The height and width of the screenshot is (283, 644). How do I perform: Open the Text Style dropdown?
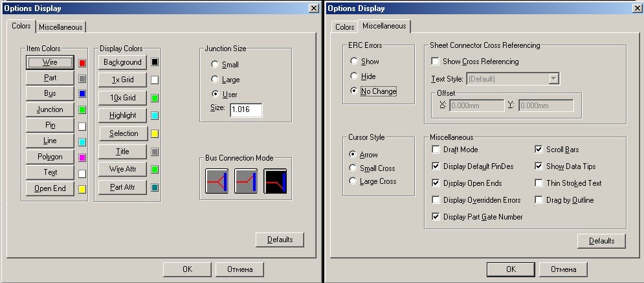[554, 79]
